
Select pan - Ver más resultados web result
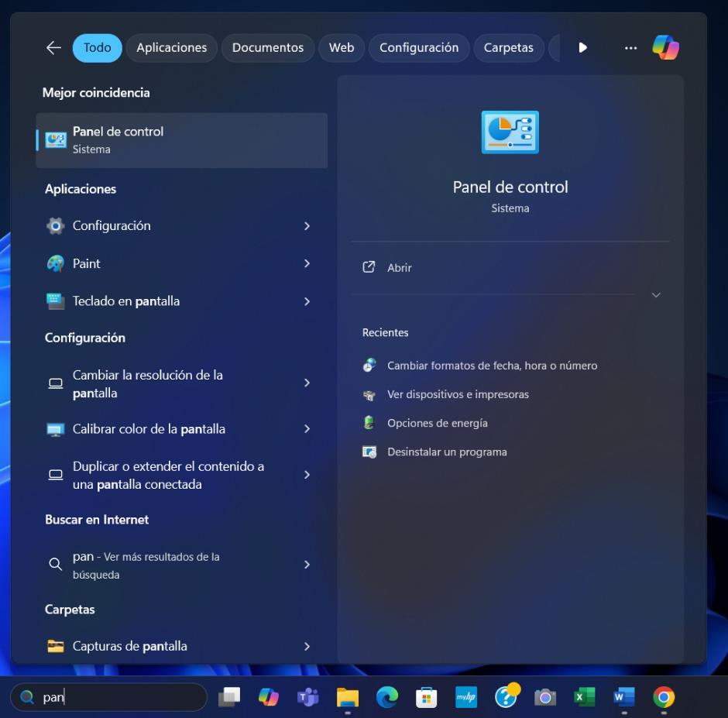[x=181, y=565]
